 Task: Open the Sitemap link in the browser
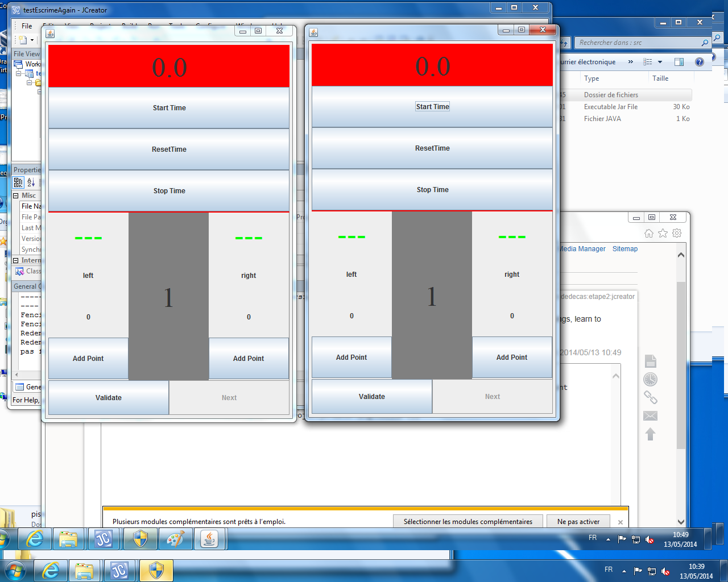624,249
